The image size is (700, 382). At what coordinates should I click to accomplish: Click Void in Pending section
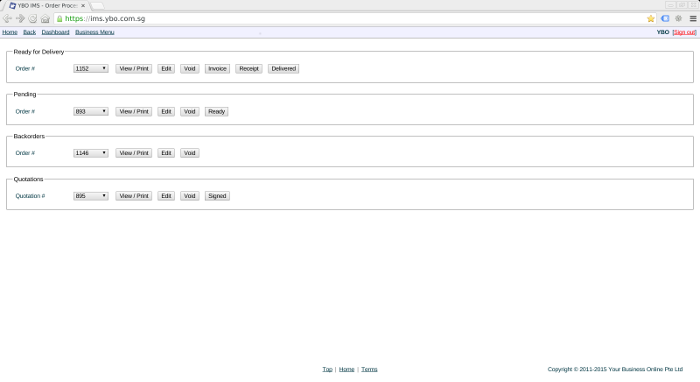[x=190, y=112]
